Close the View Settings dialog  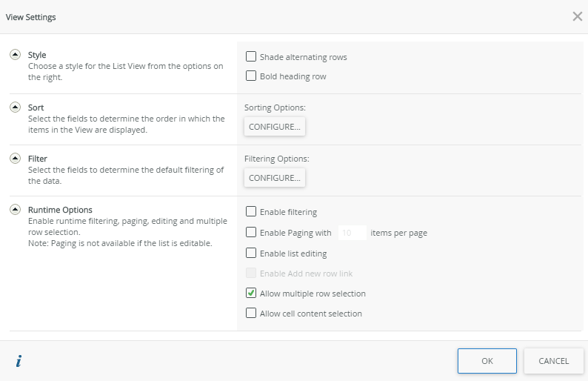click(x=577, y=16)
